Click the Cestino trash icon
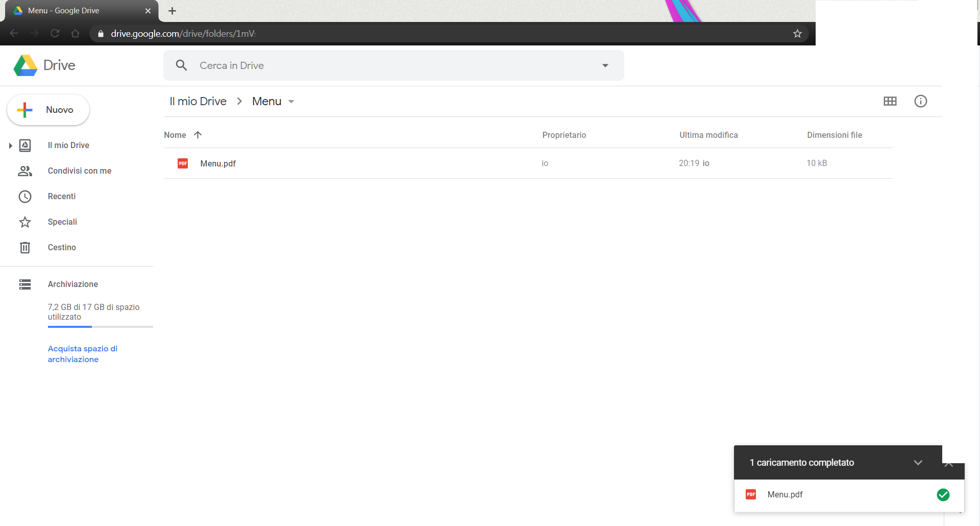 click(25, 248)
